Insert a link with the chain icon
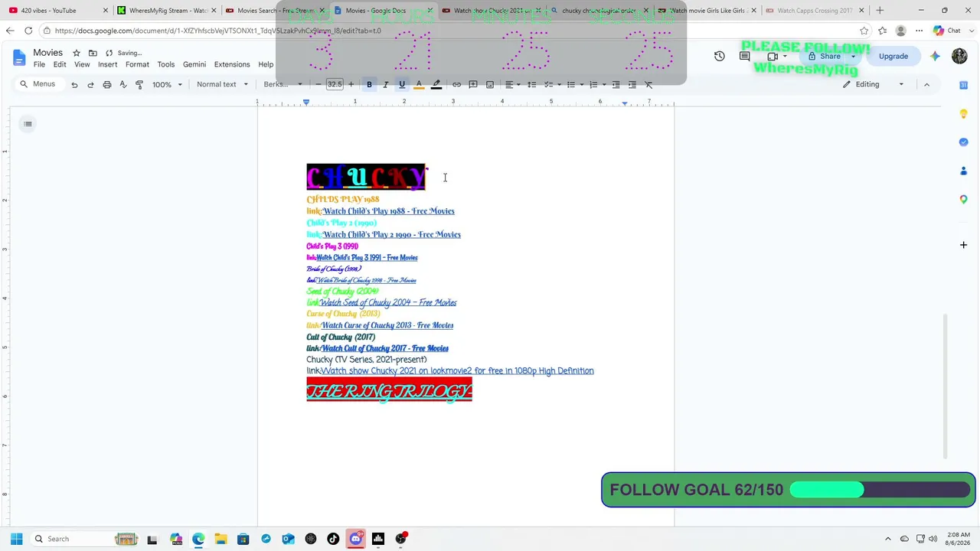This screenshot has width=980, height=551. coord(456,84)
